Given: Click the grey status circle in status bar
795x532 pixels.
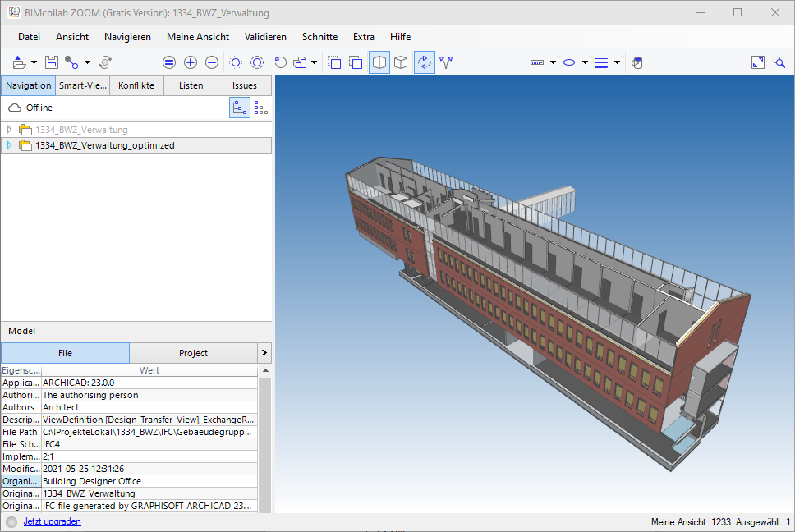Looking at the screenshot, I should [11, 522].
